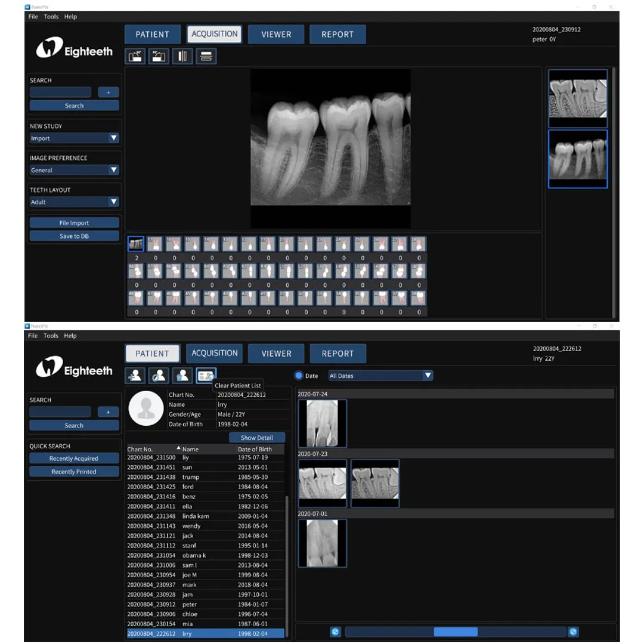
Task: Click the Clear Patient List icon
Action: click(206, 376)
